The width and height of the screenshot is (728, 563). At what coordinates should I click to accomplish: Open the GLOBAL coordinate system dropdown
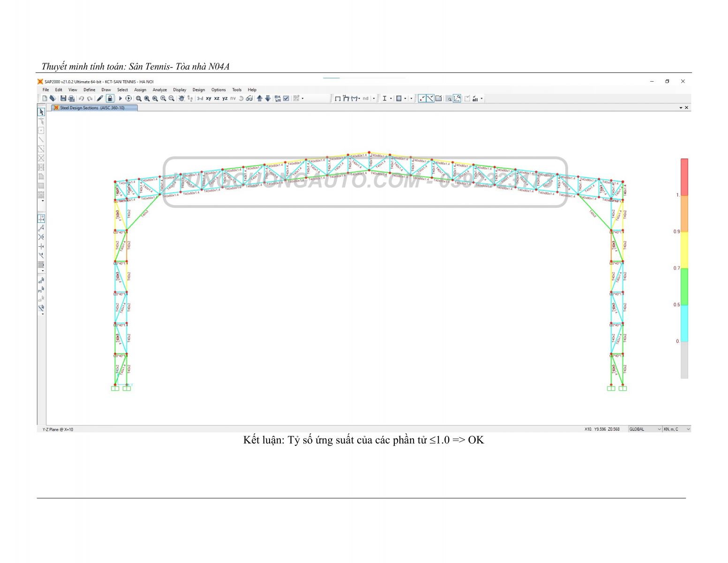[x=645, y=429]
